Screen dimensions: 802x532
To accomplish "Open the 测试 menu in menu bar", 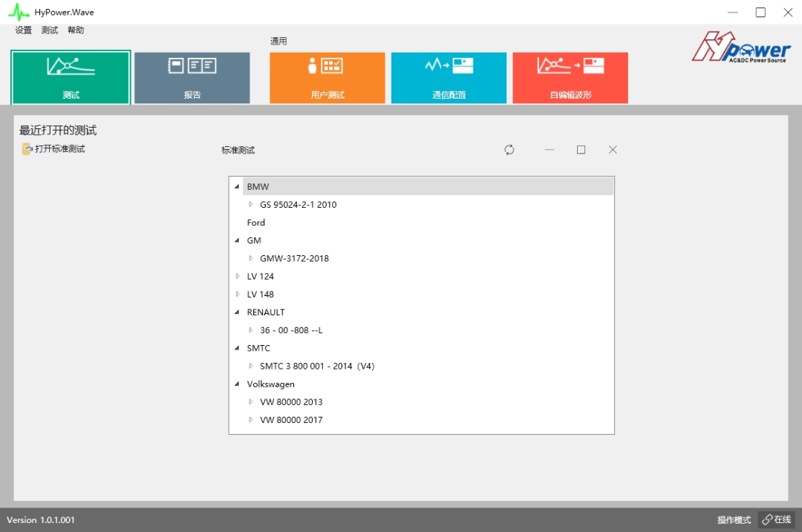I will pos(50,30).
